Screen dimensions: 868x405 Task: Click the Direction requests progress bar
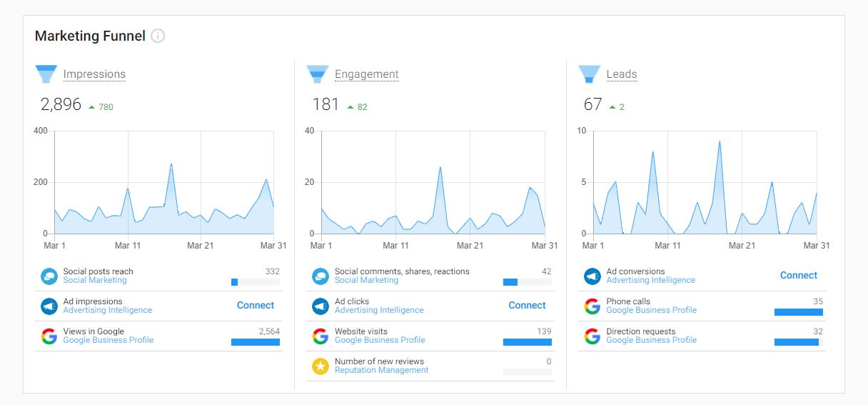click(798, 342)
